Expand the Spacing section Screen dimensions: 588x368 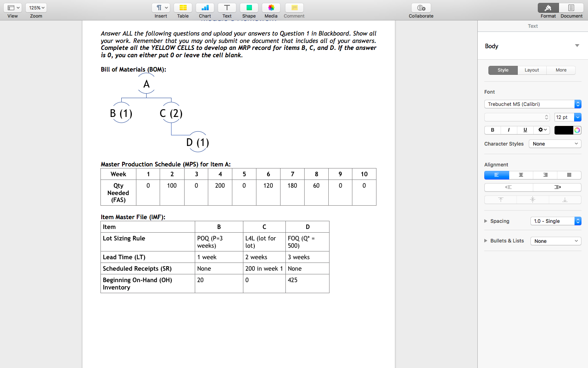(486, 221)
